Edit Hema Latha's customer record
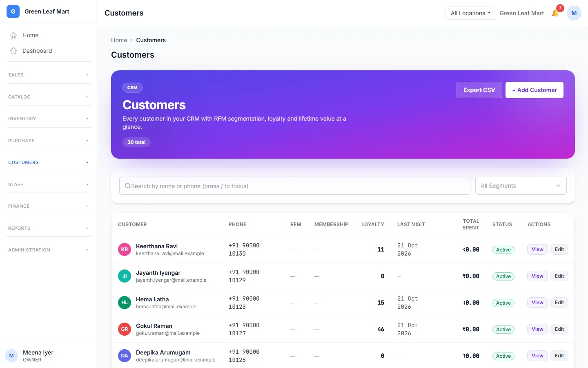 [559, 303]
